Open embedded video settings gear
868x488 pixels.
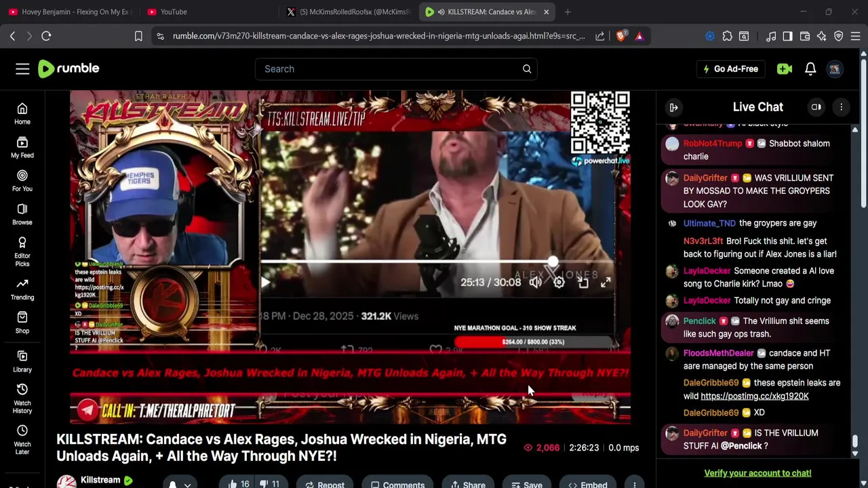pyautogui.click(x=559, y=283)
